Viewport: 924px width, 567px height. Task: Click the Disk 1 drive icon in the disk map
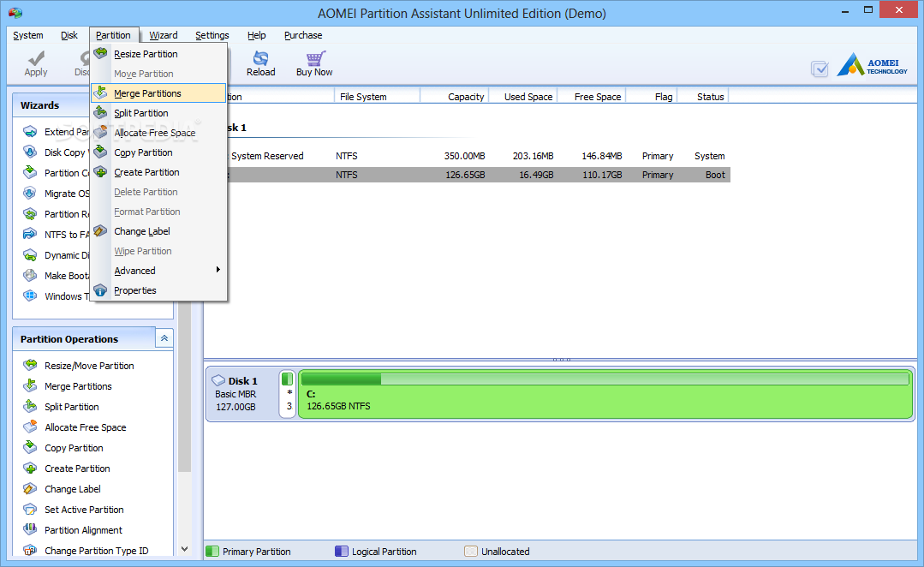[x=218, y=381]
